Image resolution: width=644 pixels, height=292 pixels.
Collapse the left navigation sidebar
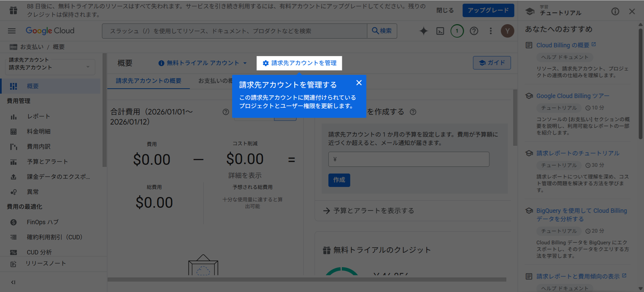pyautogui.click(x=13, y=282)
